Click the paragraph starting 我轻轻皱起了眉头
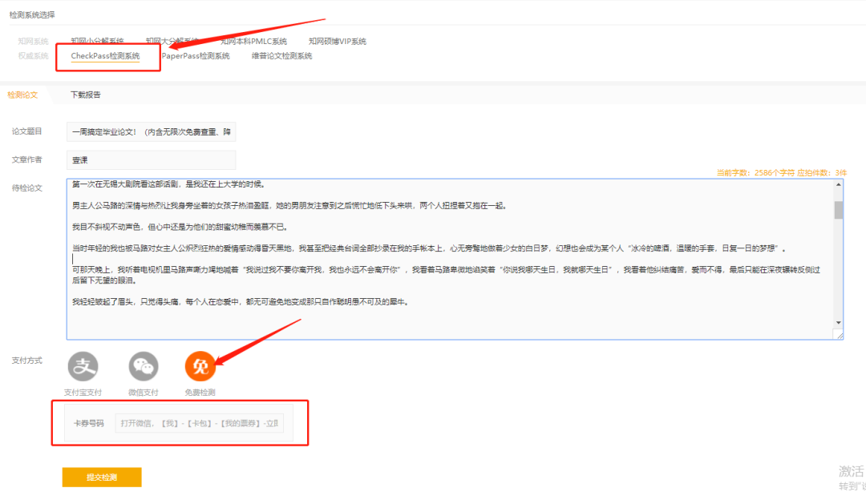The image size is (866, 504). [241, 302]
